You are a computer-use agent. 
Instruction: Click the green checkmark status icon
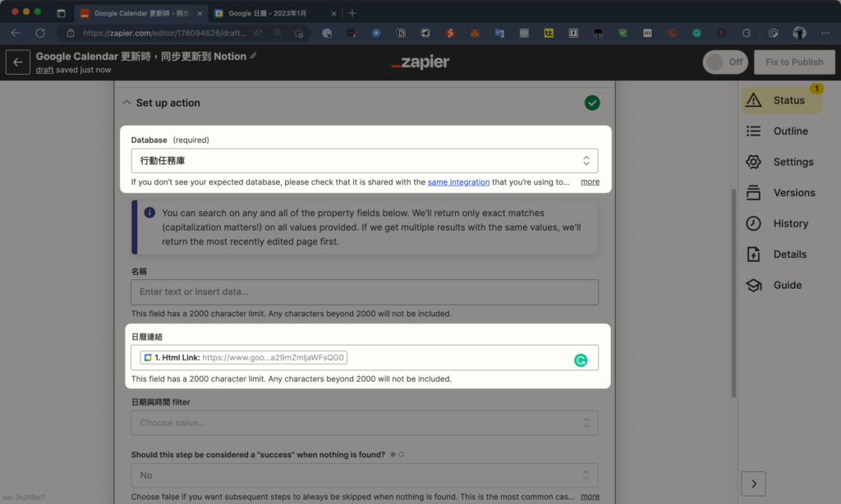(x=592, y=103)
